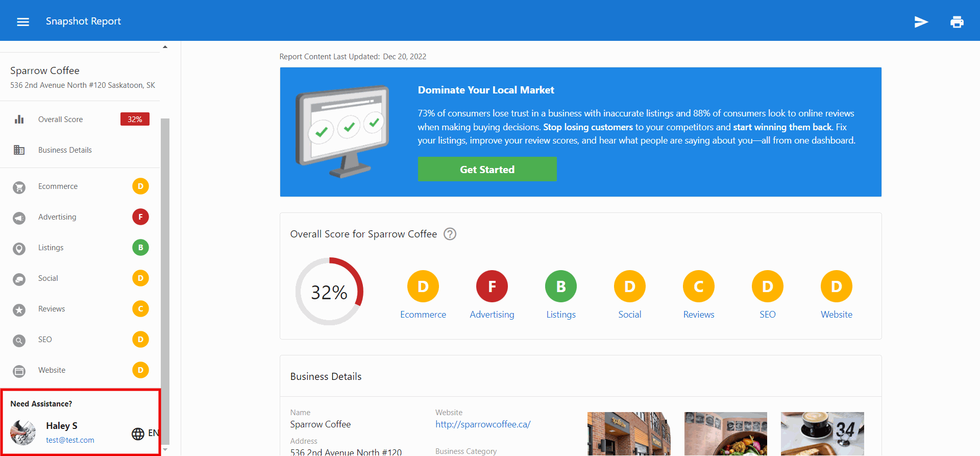980x456 pixels.
Task: Email test@test.com contact link
Action: 70,440
